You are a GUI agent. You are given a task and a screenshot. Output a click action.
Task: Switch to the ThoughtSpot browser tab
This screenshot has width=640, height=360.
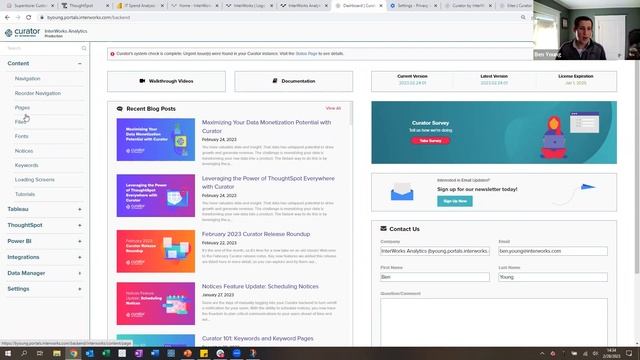click(x=85, y=6)
